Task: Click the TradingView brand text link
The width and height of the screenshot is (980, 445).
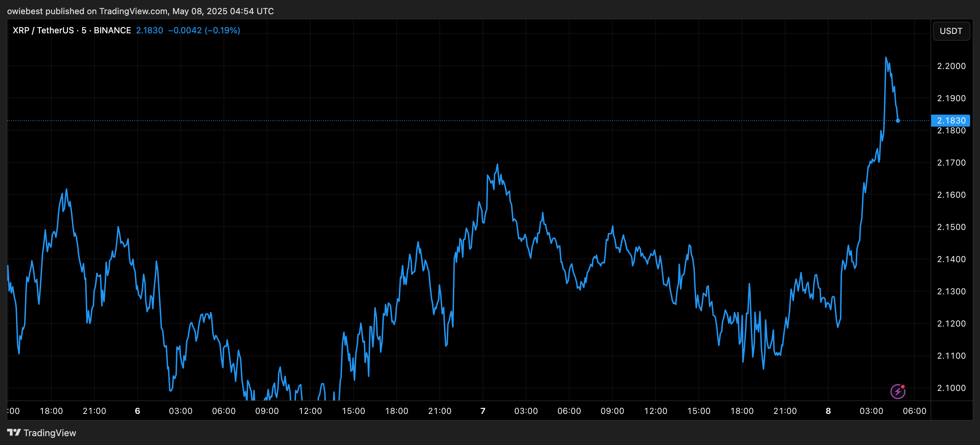Action: coord(50,433)
